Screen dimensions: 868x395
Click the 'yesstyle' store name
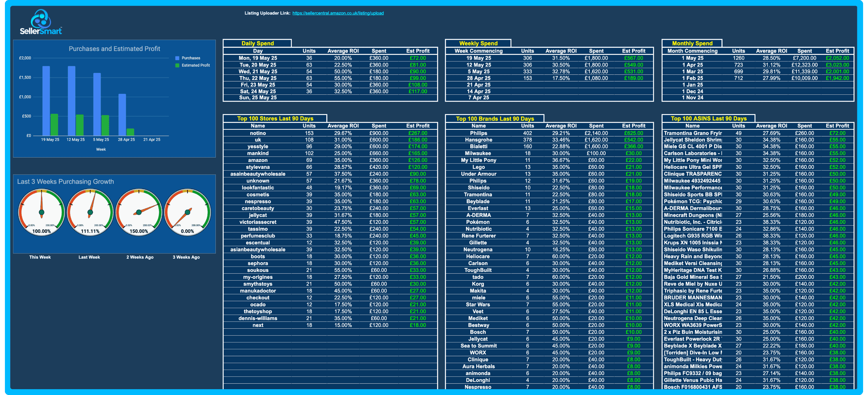point(258,147)
